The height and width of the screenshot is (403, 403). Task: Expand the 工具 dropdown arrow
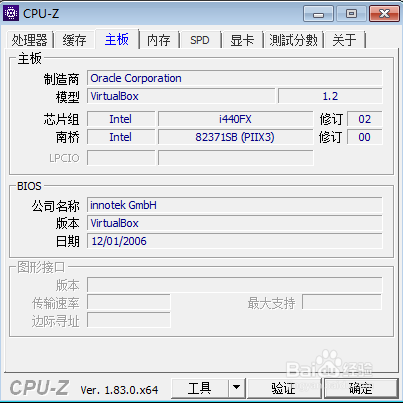(x=237, y=388)
